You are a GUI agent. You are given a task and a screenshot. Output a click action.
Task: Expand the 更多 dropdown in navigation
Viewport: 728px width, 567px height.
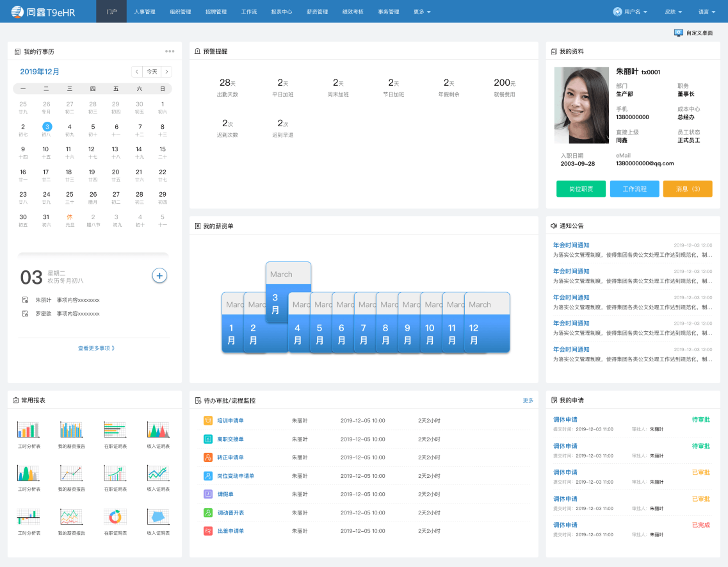click(421, 12)
